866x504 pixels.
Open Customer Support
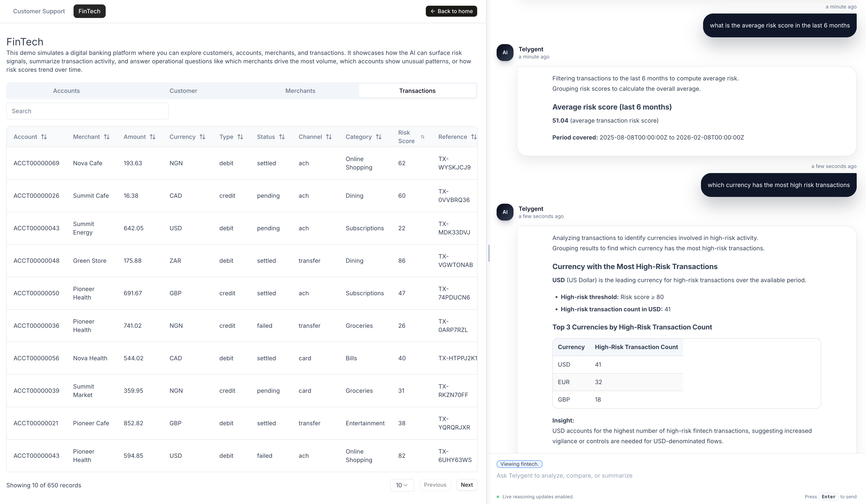39,11
